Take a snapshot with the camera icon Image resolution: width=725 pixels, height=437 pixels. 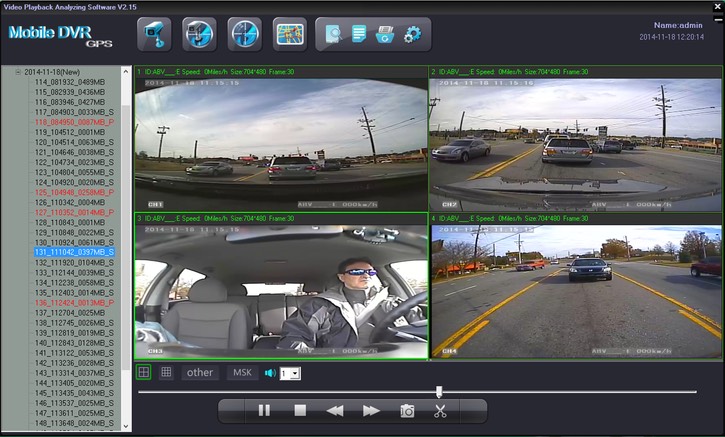point(407,411)
